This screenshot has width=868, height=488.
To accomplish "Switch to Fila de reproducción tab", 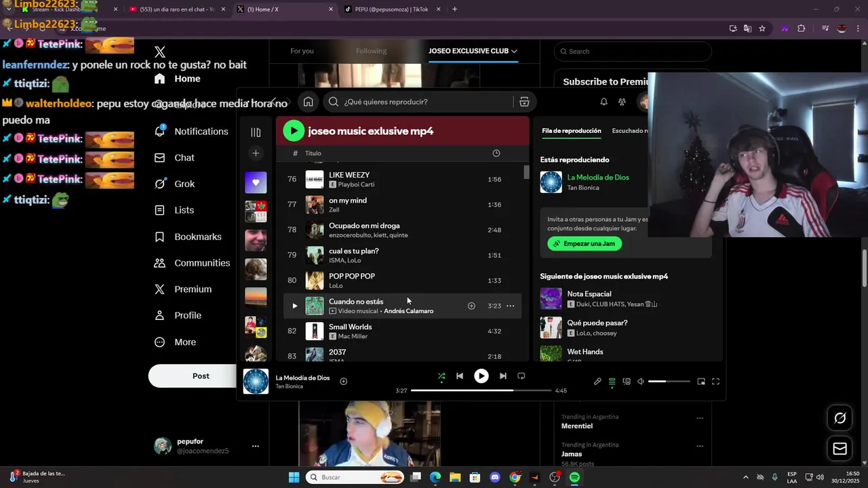I will pos(572,131).
